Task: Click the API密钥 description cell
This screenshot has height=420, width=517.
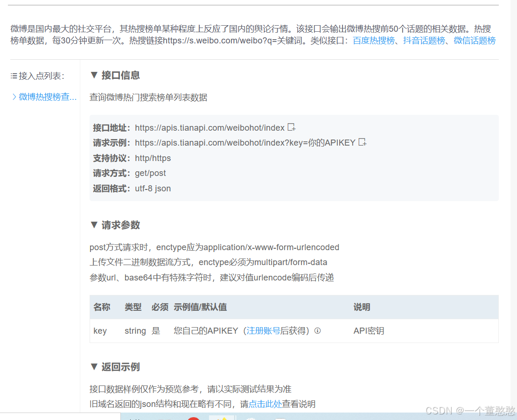Action: (369, 331)
